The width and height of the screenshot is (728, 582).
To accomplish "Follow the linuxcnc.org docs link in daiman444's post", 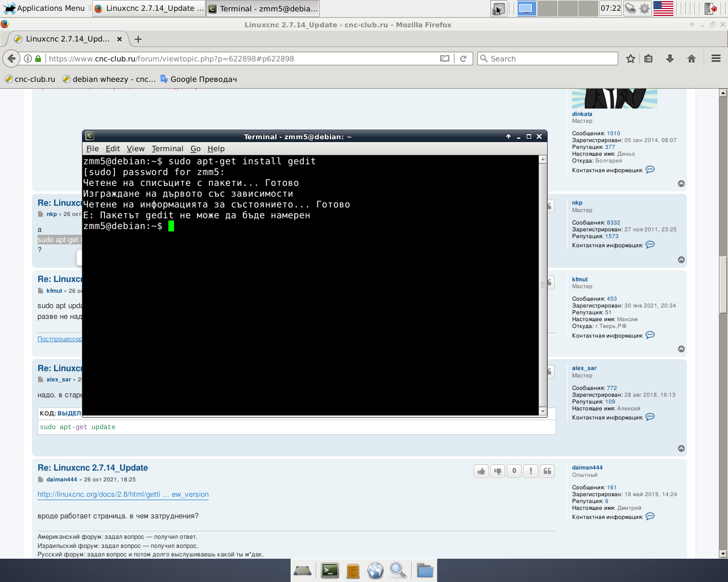I will [123, 494].
